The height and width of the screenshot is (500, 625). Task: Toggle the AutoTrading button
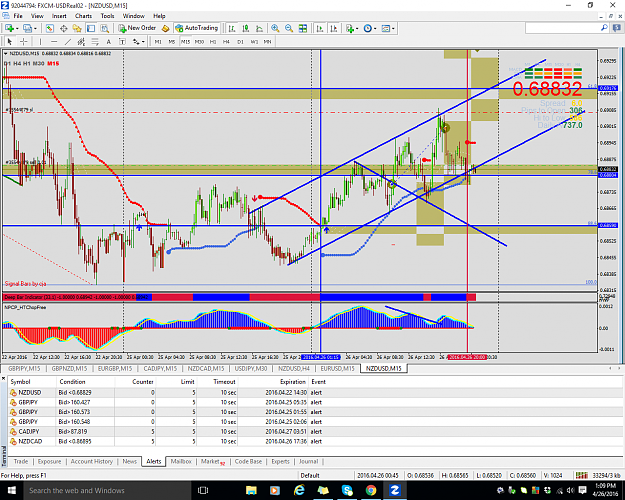[197, 28]
